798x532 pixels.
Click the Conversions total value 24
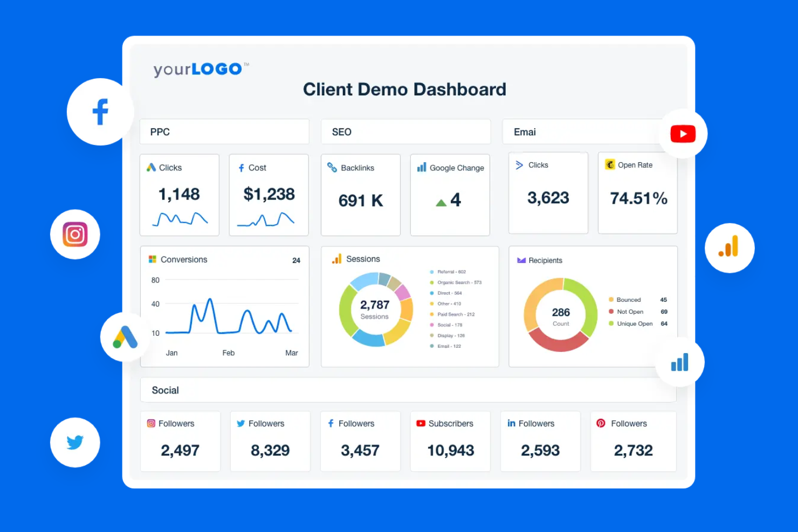coord(296,260)
